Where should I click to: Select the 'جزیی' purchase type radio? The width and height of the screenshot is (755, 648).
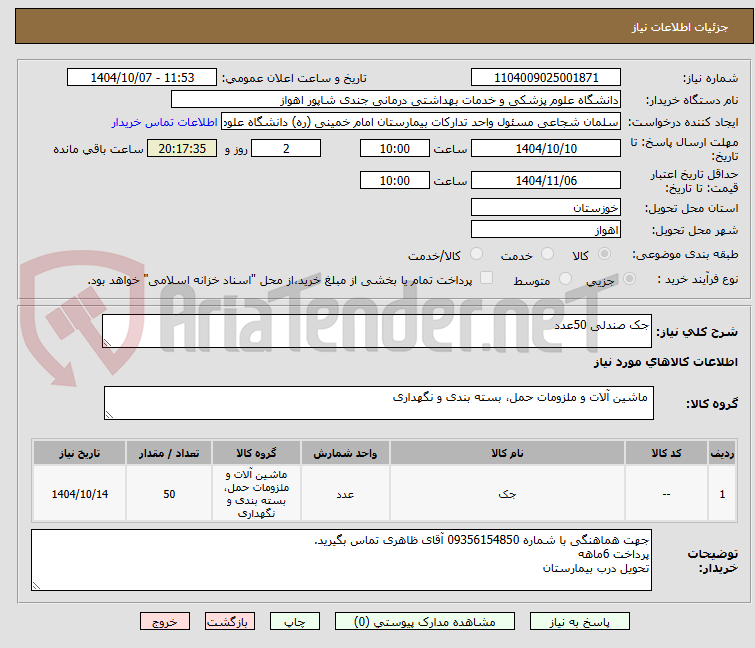tap(629, 279)
